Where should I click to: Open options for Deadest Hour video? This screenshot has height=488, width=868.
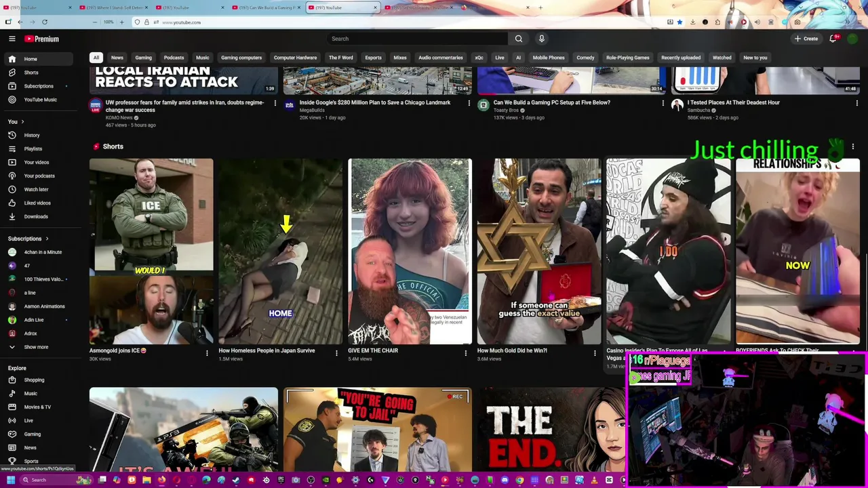pos(856,103)
